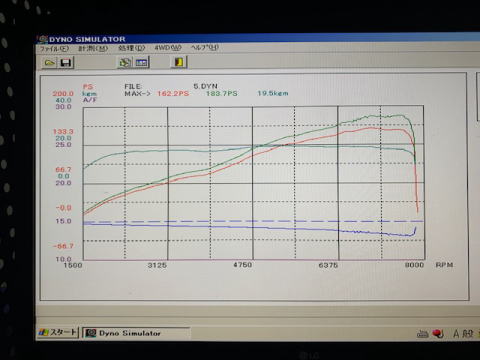Open the ファイル(F) menu
Screen dimensions: 480x360
(x=54, y=49)
